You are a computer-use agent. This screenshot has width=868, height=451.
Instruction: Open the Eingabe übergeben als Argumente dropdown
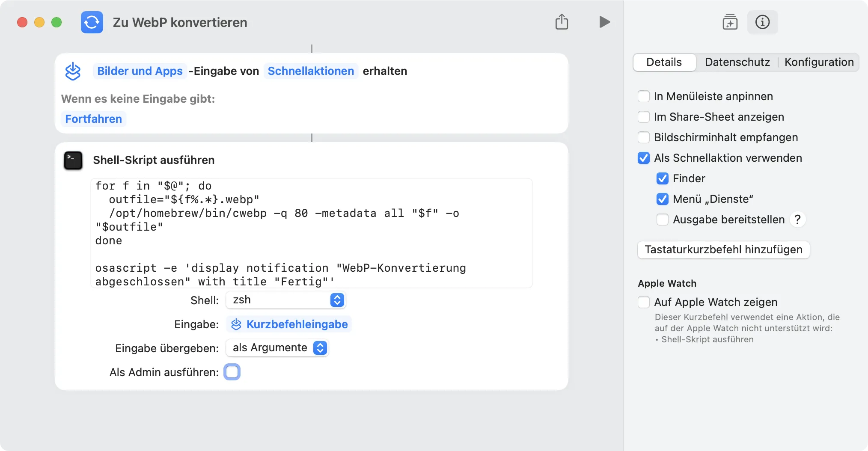pos(277,348)
